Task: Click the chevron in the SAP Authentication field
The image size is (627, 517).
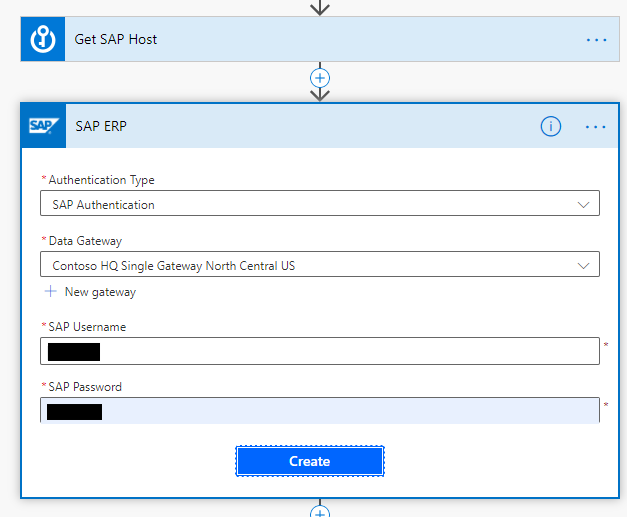Action: [584, 204]
